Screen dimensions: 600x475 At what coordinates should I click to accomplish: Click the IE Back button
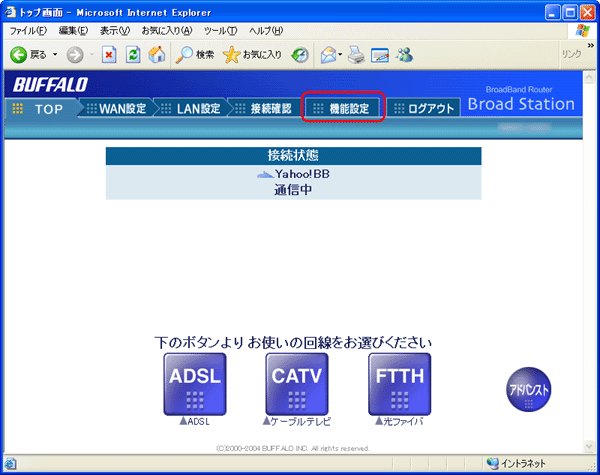pyautogui.click(x=28, y=55)
